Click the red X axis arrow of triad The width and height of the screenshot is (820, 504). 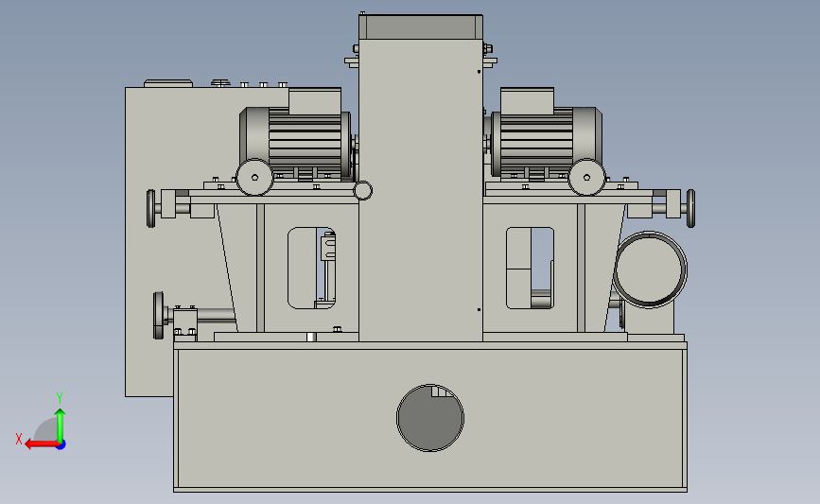click(x=41, y=444)
